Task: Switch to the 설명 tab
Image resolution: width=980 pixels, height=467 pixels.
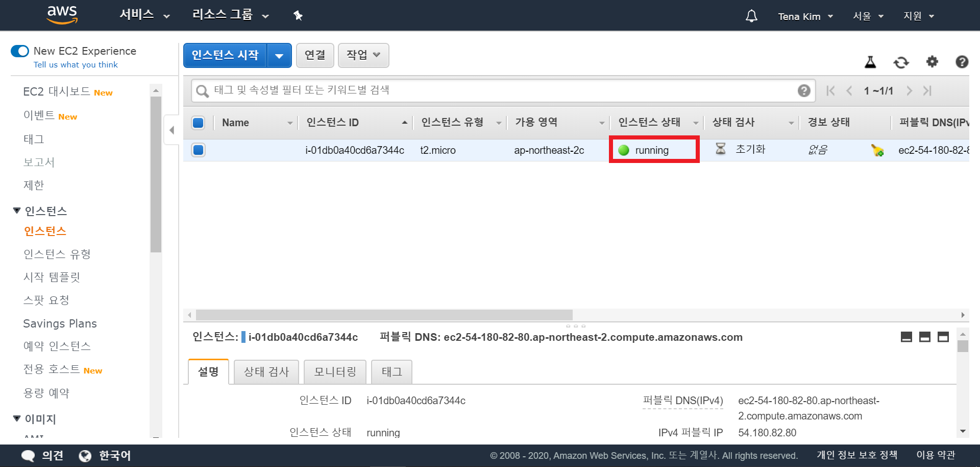Action: (208, 371)
